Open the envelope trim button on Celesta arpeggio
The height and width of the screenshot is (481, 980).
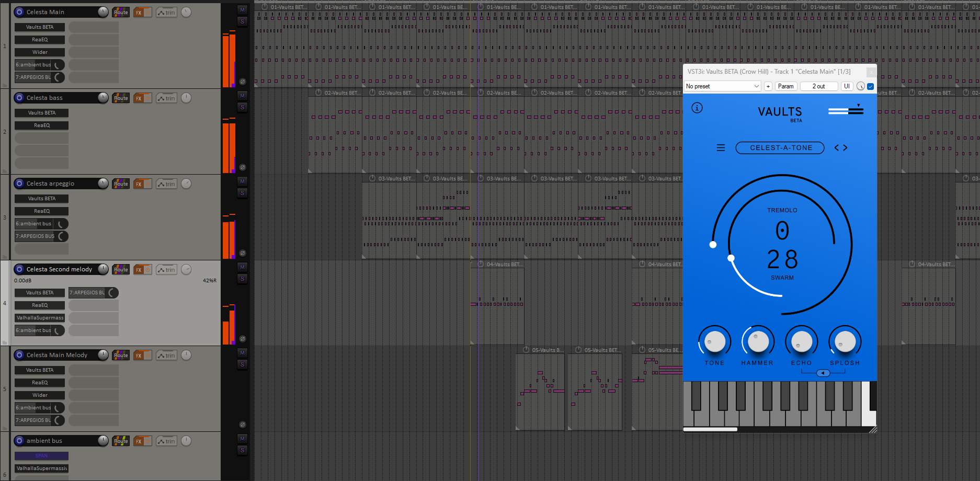pyautogui.click(x=167, y=184)
